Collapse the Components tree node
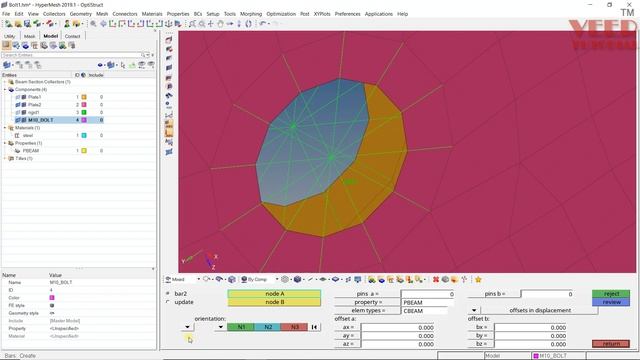The height and width of the screenshot is (360, 640). coord(5,89)
